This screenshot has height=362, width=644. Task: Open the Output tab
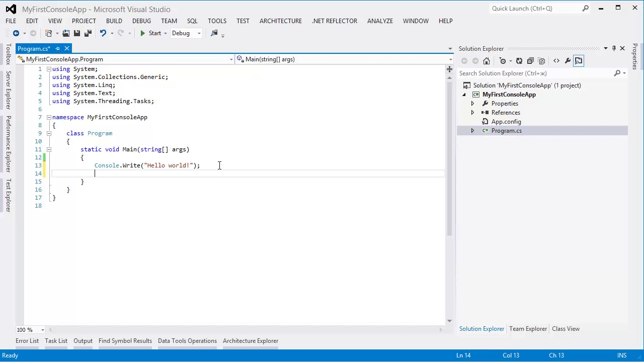click(83, 341)
